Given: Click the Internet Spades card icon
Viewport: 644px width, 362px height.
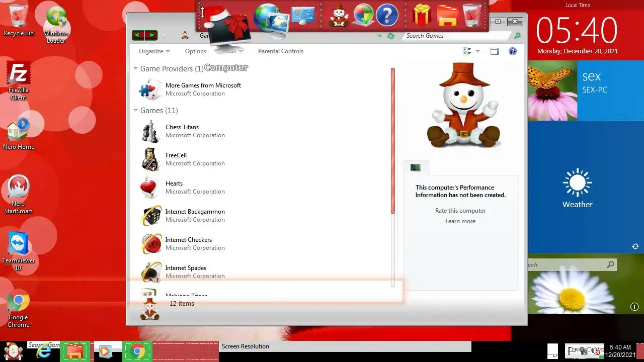Looking at the screenshot, I should point(150,272).
